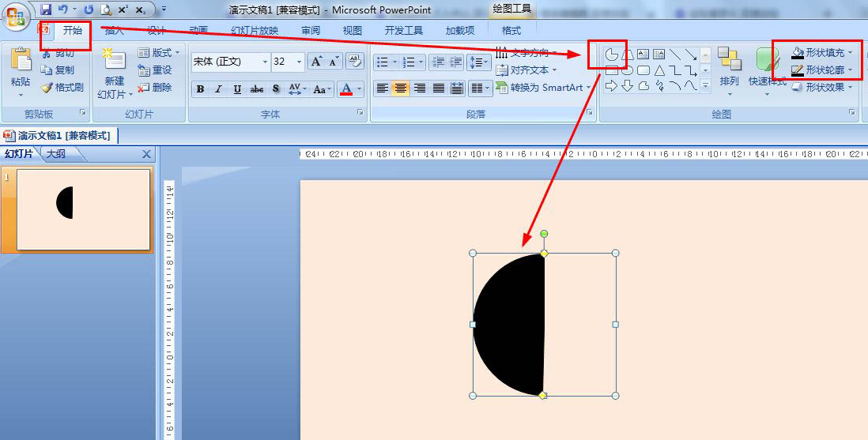Click the Paste (粘贴) clipboard icon
Image resolution: width=868 pixels, height=440 pixels.
[21, 60]
